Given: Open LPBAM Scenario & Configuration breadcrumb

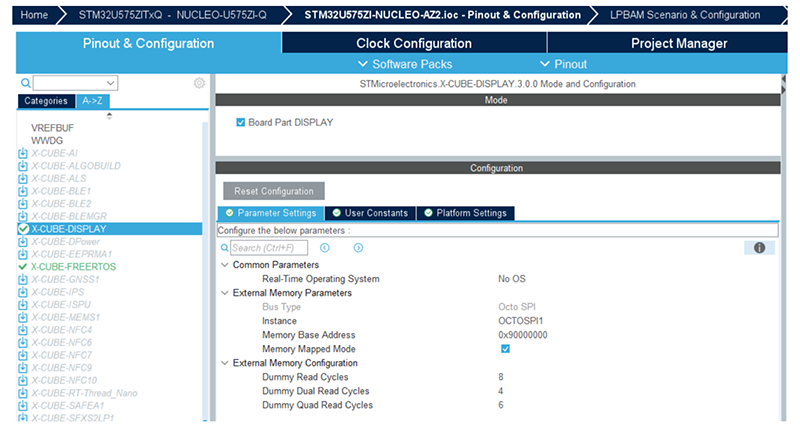Looking at the screenshot, I should 685,15.
